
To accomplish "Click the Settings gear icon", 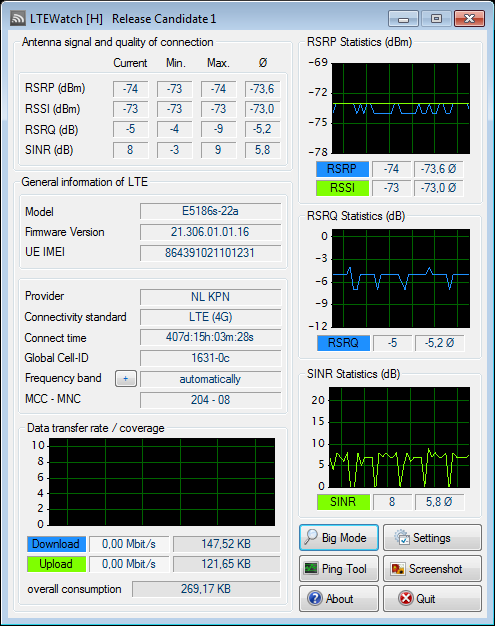I will 402,537.
